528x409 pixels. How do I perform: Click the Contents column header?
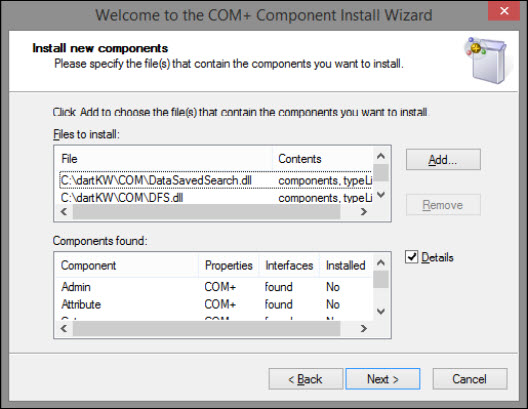coord(322,159)
